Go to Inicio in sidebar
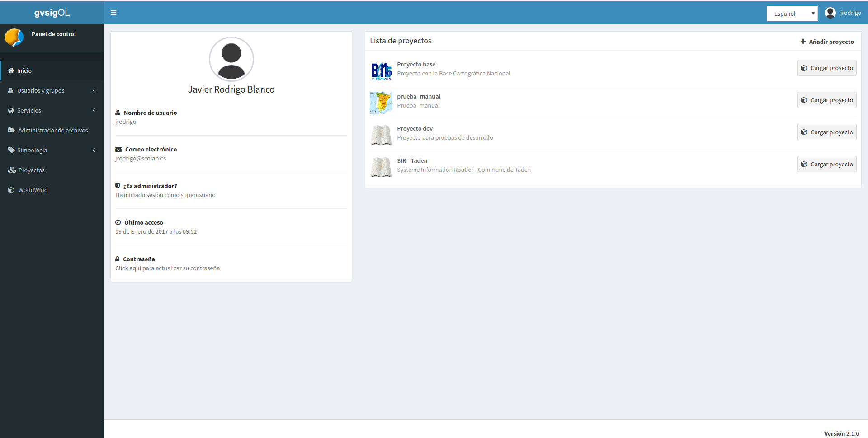The width and height of the screenshot is (868, 438). 24,71
